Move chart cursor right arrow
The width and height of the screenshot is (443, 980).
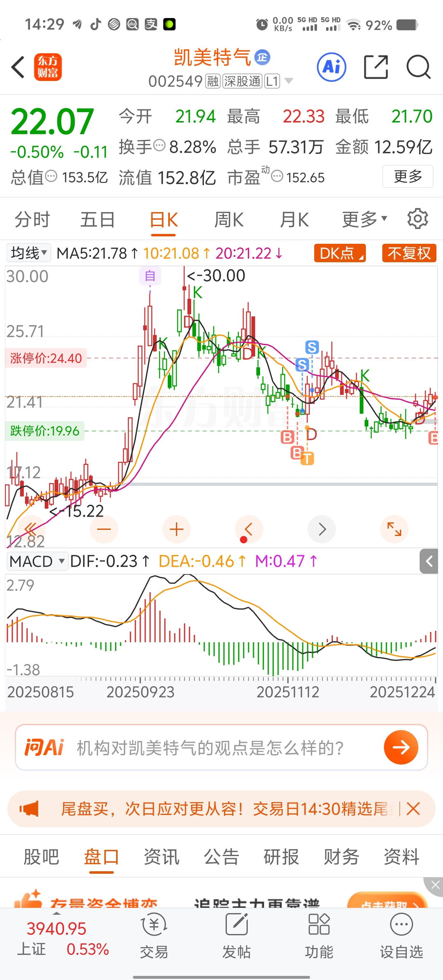pos(322,529)
